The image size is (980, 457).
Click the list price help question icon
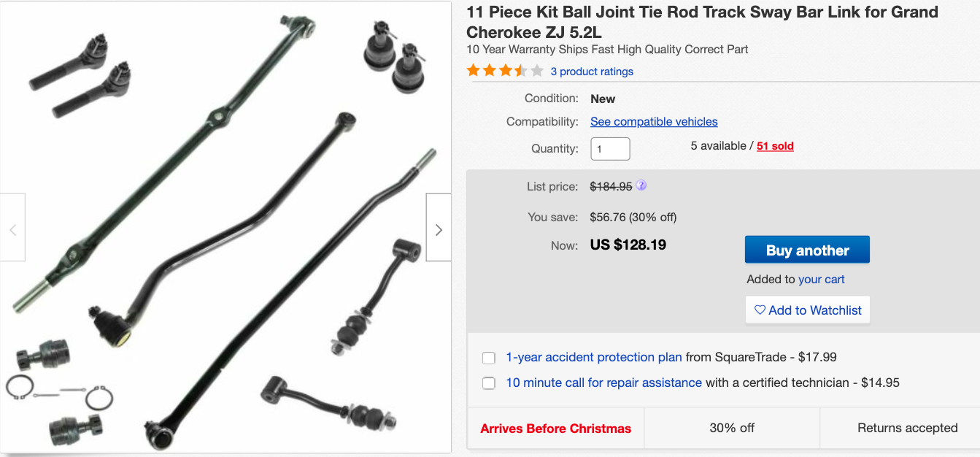coord(641,185)
